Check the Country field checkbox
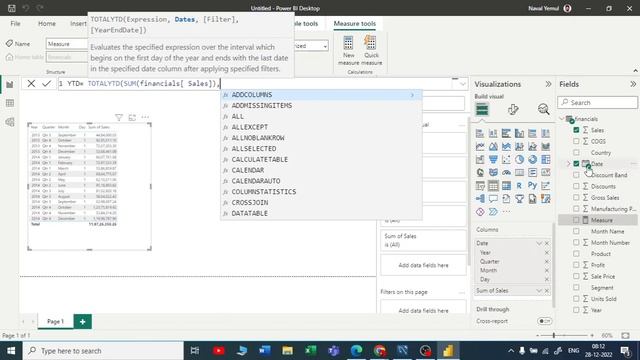Screen dimensions: 640x360 576,152
